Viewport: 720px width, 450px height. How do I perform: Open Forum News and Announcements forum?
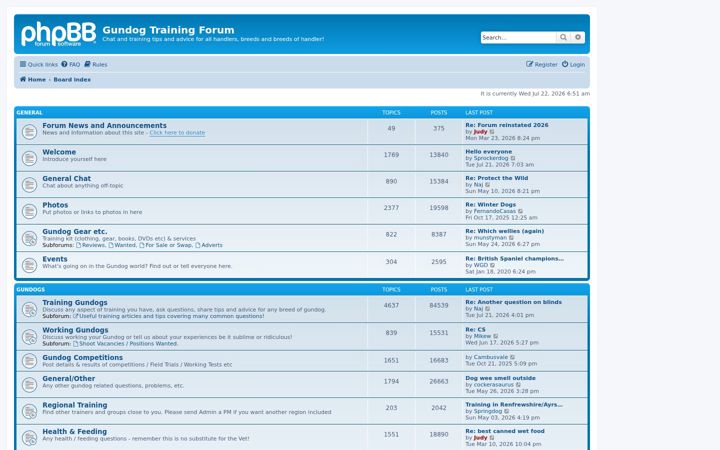(104, 125)
